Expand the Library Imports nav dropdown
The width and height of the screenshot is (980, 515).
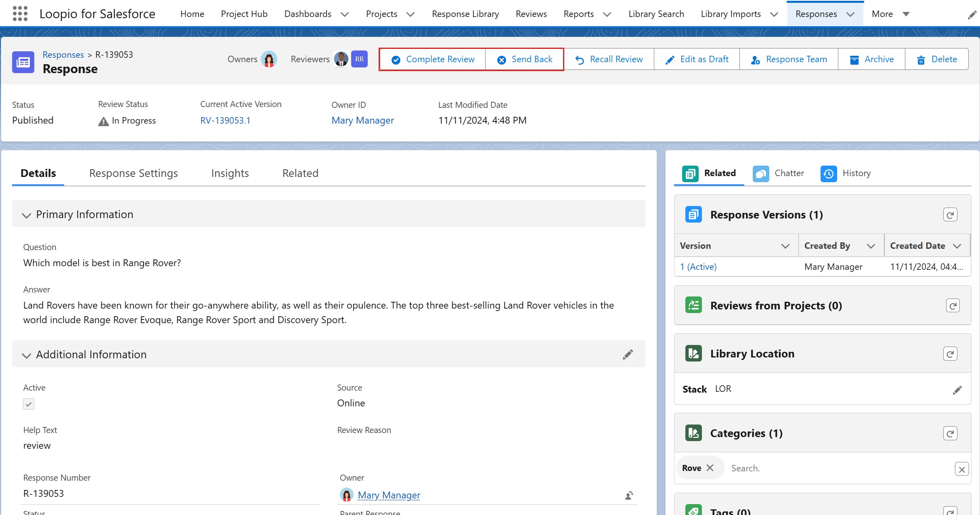tap(774, 15)
